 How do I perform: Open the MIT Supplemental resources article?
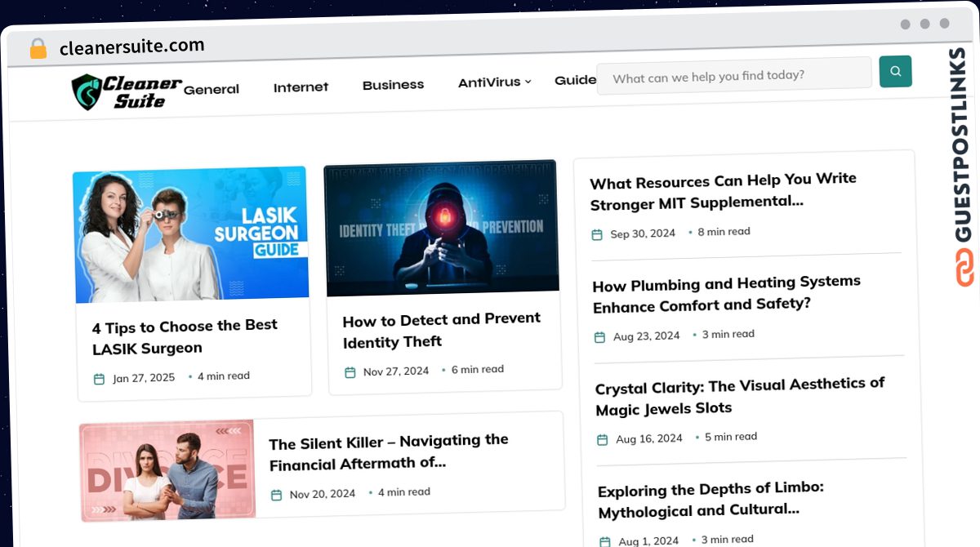724,191
